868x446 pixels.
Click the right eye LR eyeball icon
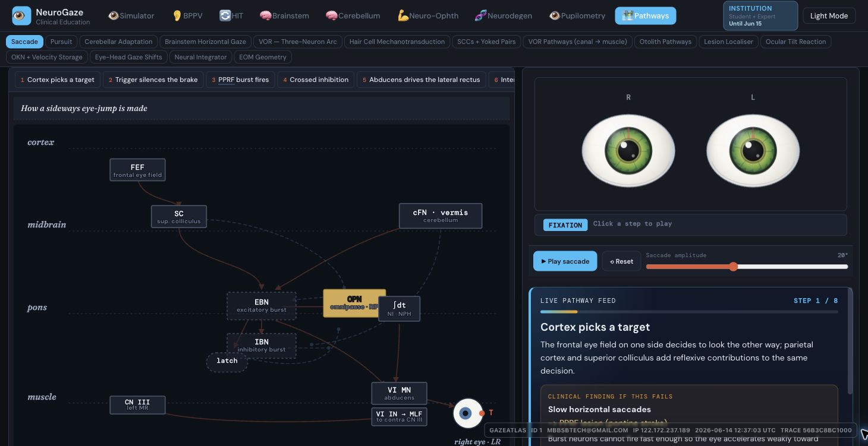pyautogui.click(x=468, y=413)
